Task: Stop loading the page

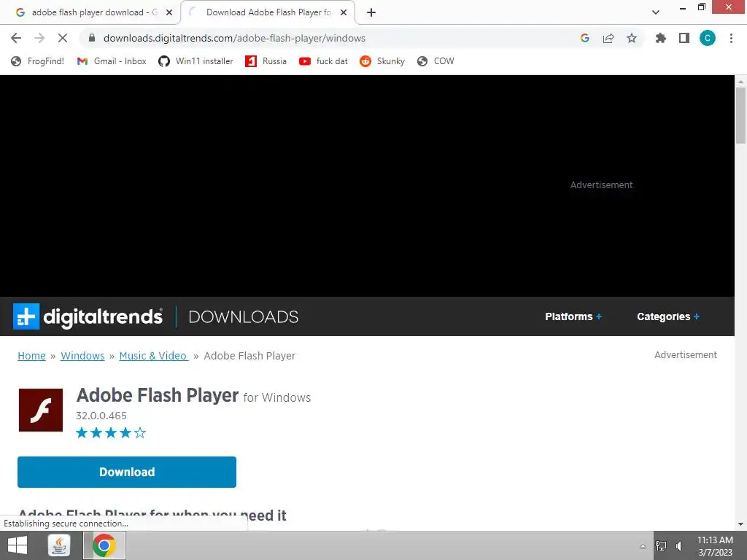Action: [x=63, y=38]
